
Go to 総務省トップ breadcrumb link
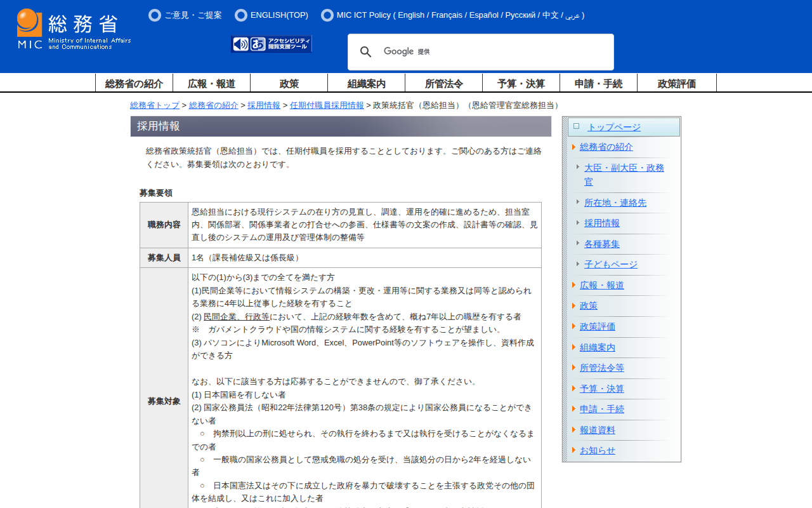[x=155, y=105]
